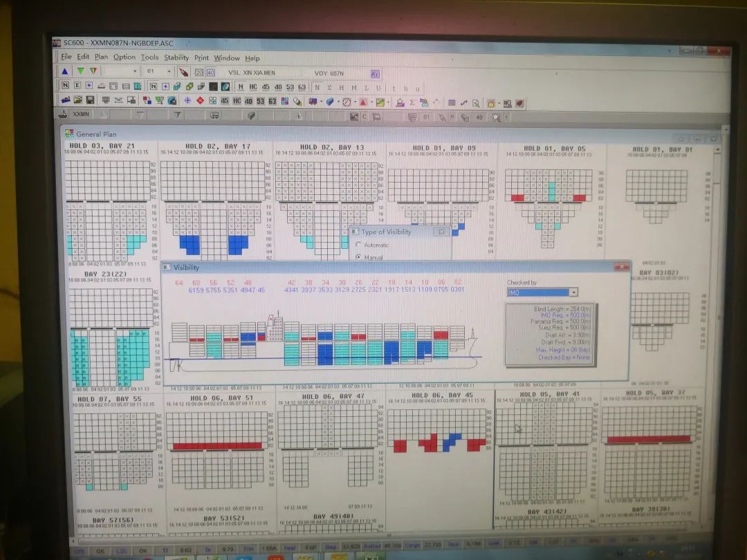Select the 20-foot container size icon
Image resolution: width=747 pixels, height=560 pixels.
pos(199,73)
